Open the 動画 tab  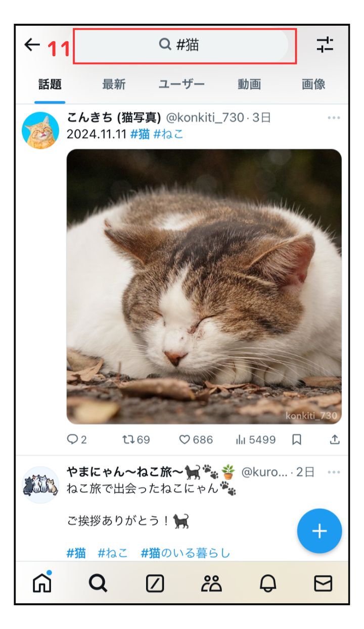coord(249,84)
